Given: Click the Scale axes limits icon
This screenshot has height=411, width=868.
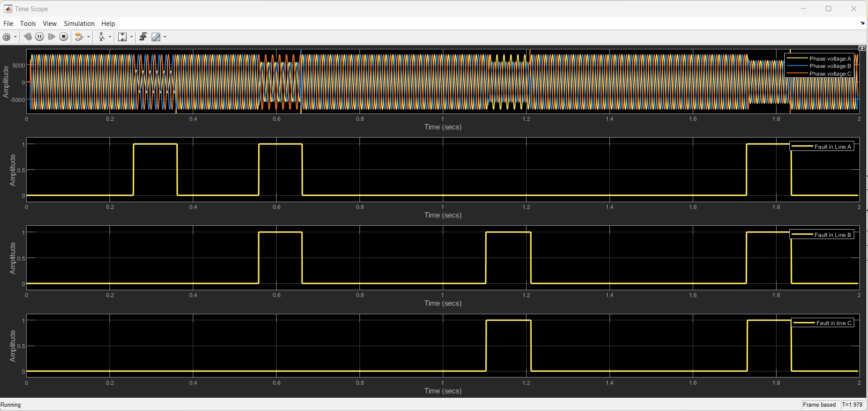Looking at the screenshot, I should tap(122, 37).
